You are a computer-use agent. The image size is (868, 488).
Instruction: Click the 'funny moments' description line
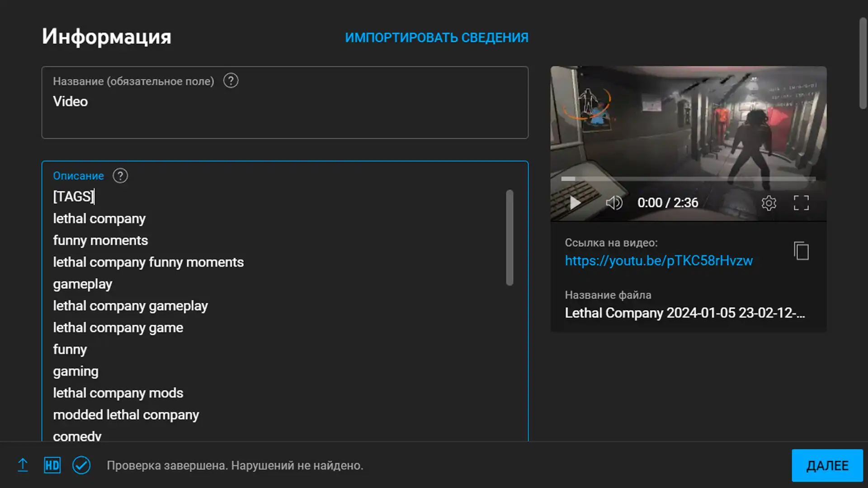click(x=100, y=240)
